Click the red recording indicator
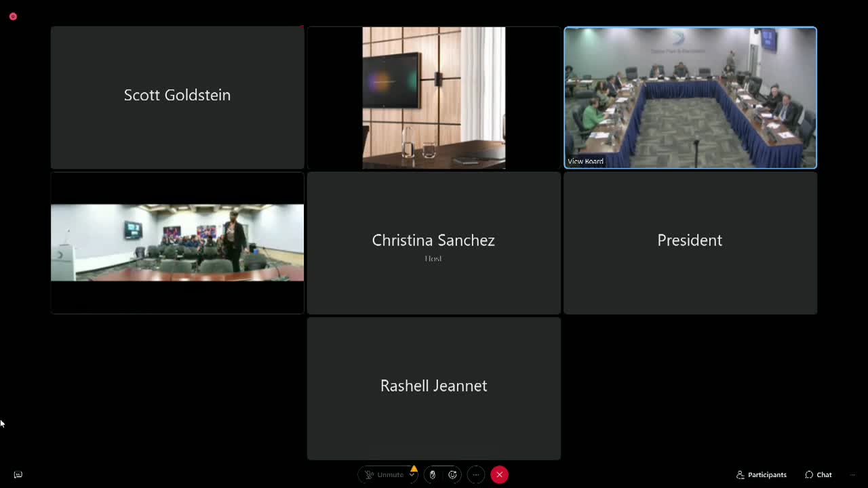The width and height of the screenshot is (868, 488). [x=13, y=16]
